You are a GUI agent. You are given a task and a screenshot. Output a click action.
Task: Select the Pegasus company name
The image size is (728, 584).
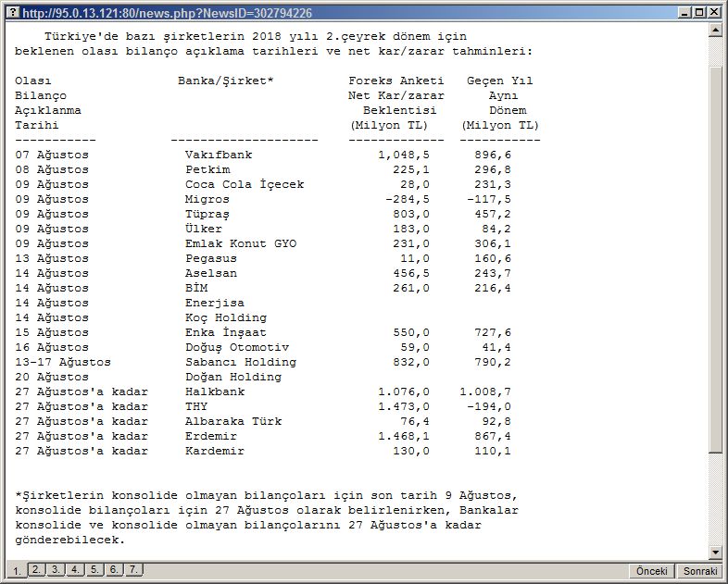click(x=211, y=258)
